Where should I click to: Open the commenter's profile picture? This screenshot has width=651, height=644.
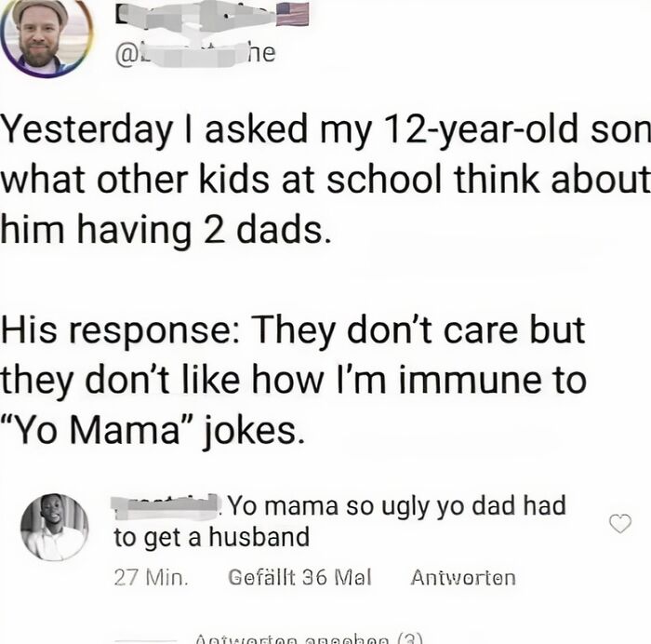[54, 527]
